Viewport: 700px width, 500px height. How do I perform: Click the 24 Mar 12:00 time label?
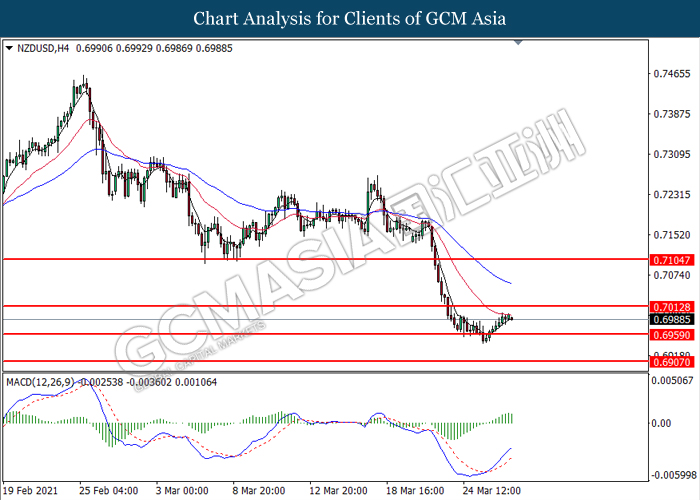pos(492,491)
